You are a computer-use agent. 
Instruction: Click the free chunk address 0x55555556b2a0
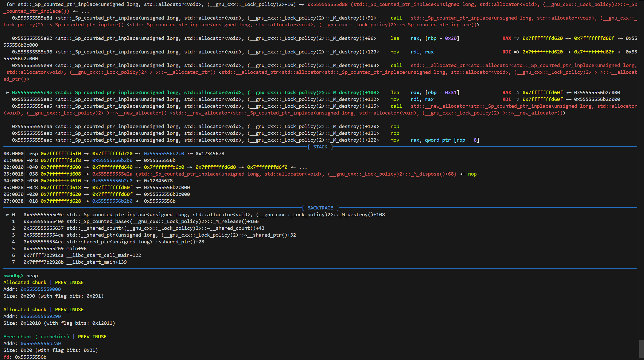[x=41, y=343]
